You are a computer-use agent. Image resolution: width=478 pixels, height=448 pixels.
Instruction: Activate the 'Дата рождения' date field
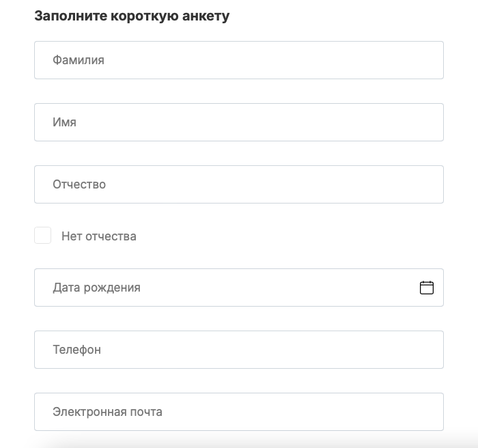[225, 288]
